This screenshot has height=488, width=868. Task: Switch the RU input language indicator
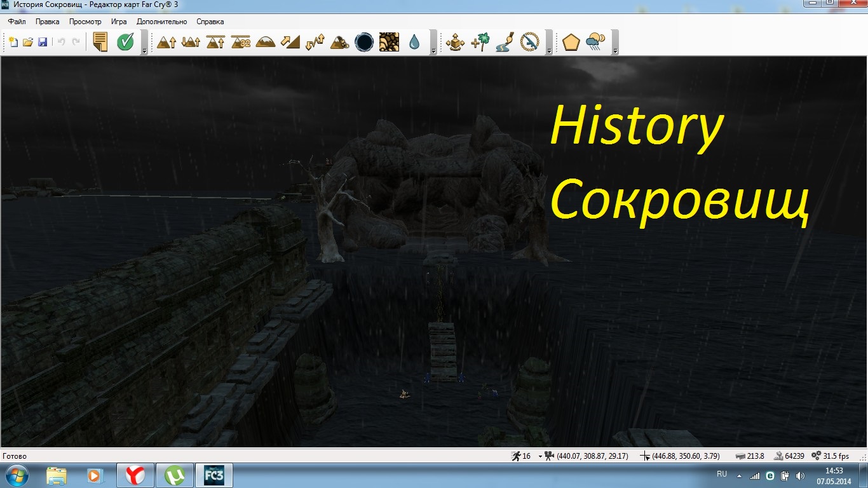pyautogui.click(x=722, y=474)
